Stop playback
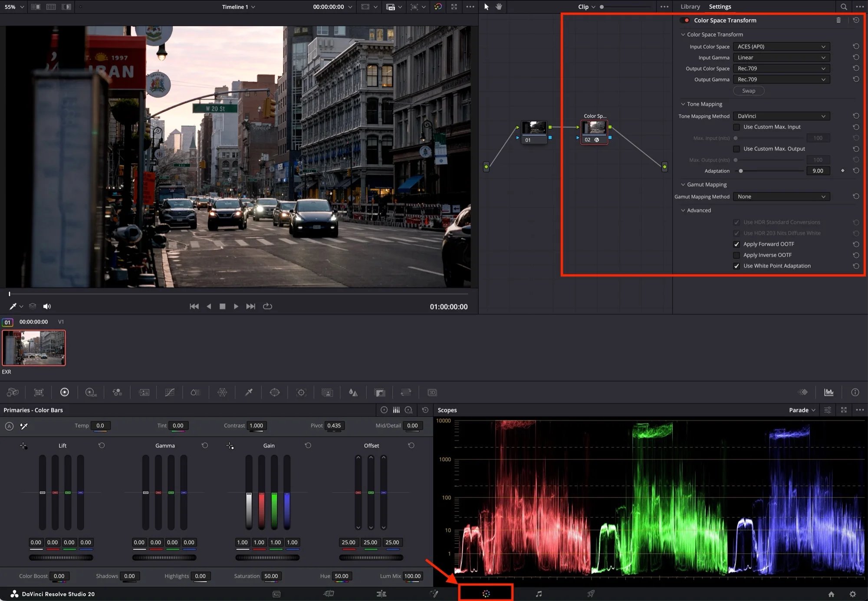The height and width of the screenshot is (601, 868). pyautogui.click(x=222, y=306)
